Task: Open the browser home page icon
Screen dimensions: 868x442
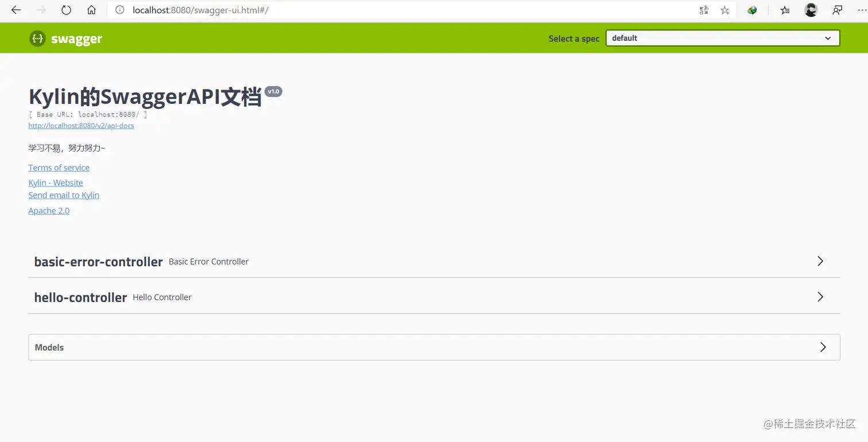Action: (x=91, y=10)
